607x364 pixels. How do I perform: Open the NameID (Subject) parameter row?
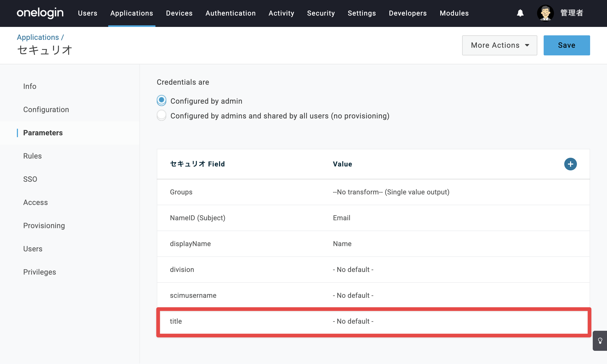pos(373,218)
